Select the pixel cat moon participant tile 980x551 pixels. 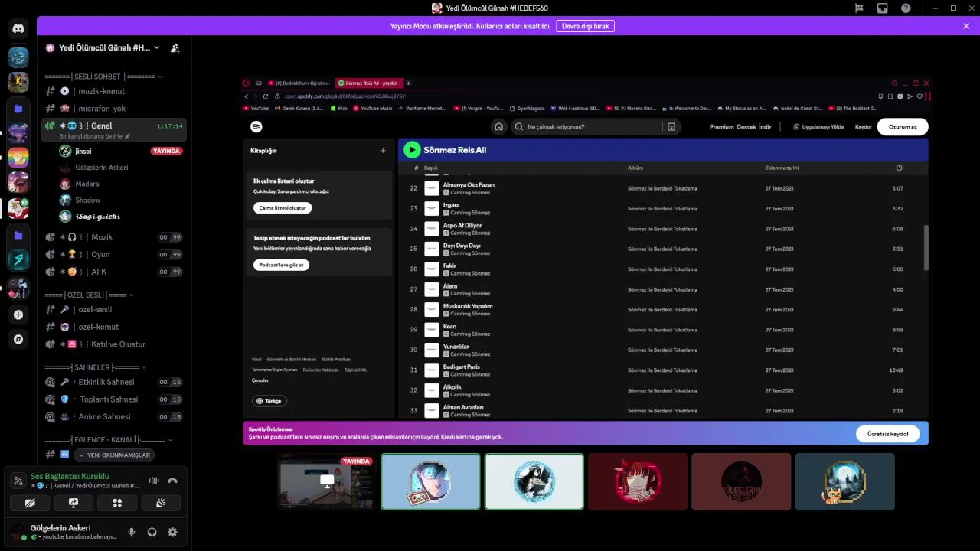click(x=844, y=481)
